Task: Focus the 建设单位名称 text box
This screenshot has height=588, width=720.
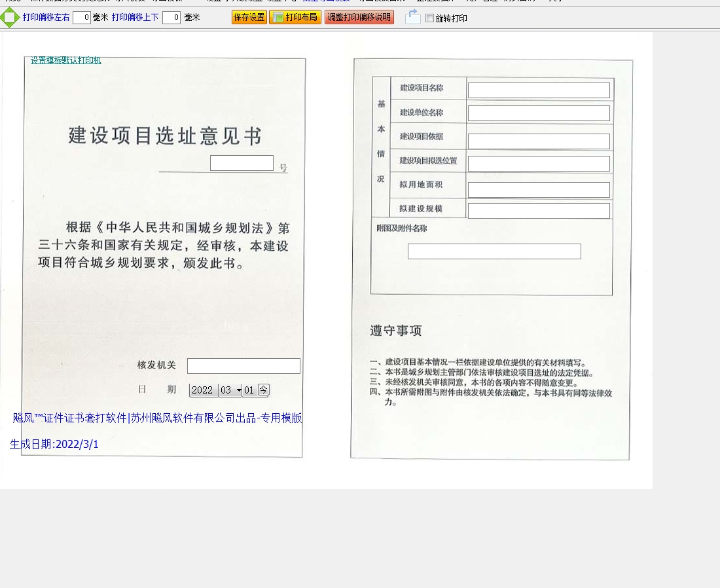Action: (x=539, y=113)
